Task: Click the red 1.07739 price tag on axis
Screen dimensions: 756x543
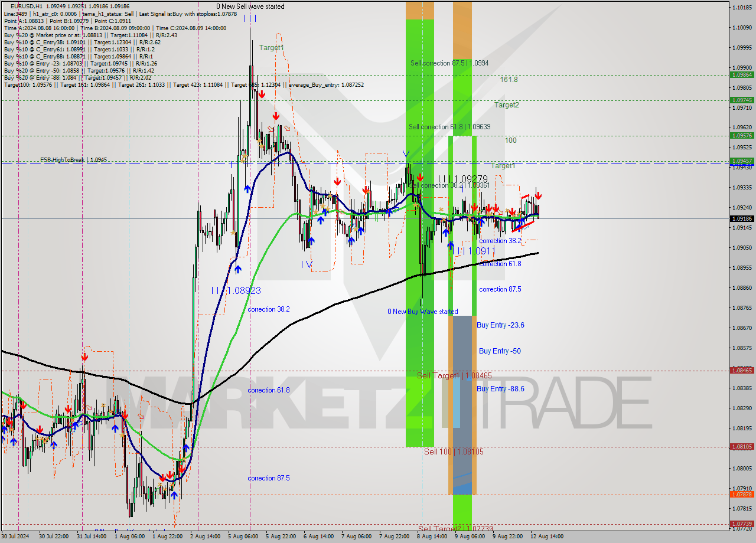Action: click(x=742, y=524)
